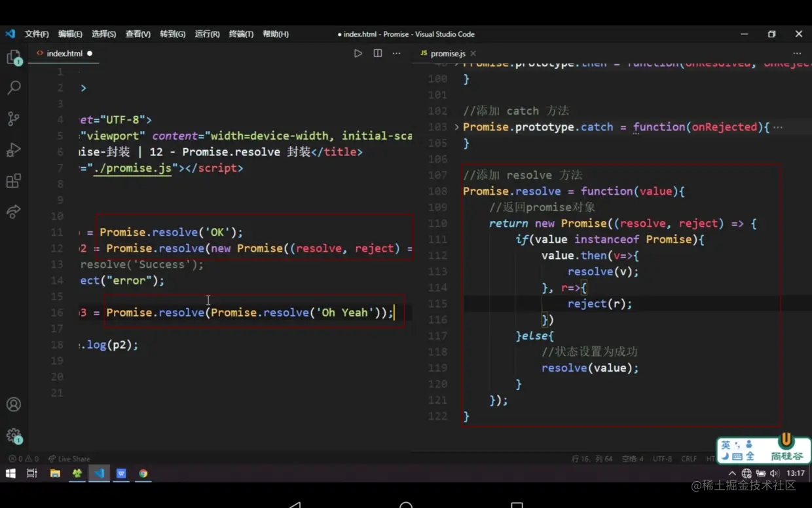The width and height of the screenshot is (812, 508).
Task: Open Chrome from the taskbar
Action: 143,473
